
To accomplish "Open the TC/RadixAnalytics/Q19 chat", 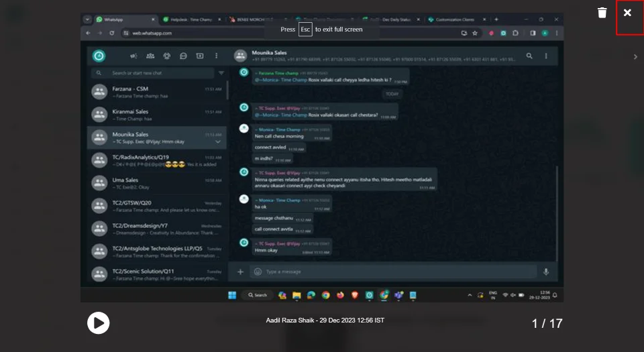I will (x=157, y=160).
